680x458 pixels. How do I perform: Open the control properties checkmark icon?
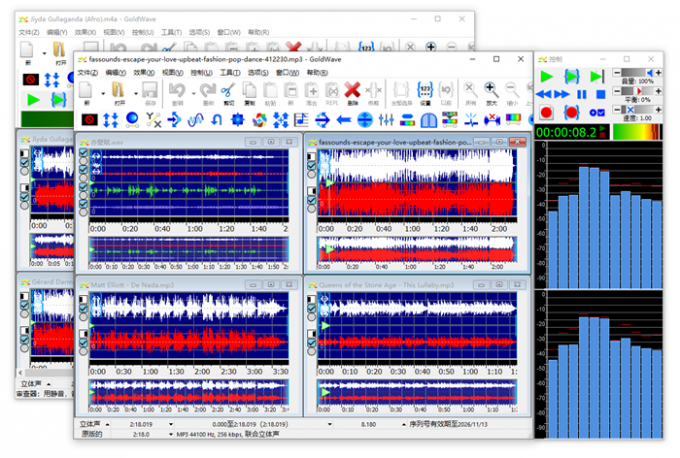point(597,113)
